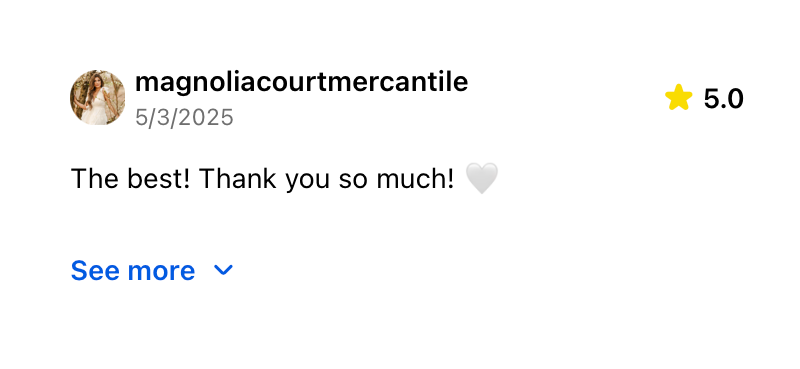Toggle the blue expand chevron icon

tap(223, 270)
